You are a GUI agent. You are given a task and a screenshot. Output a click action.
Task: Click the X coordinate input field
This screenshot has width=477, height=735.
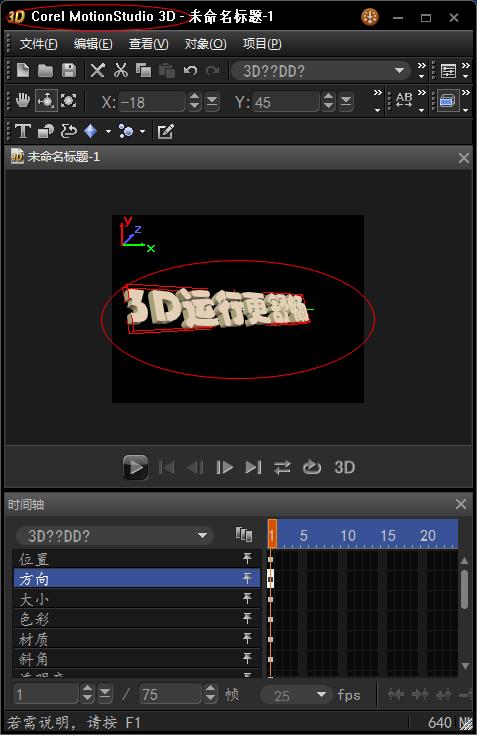pos(151,102)
